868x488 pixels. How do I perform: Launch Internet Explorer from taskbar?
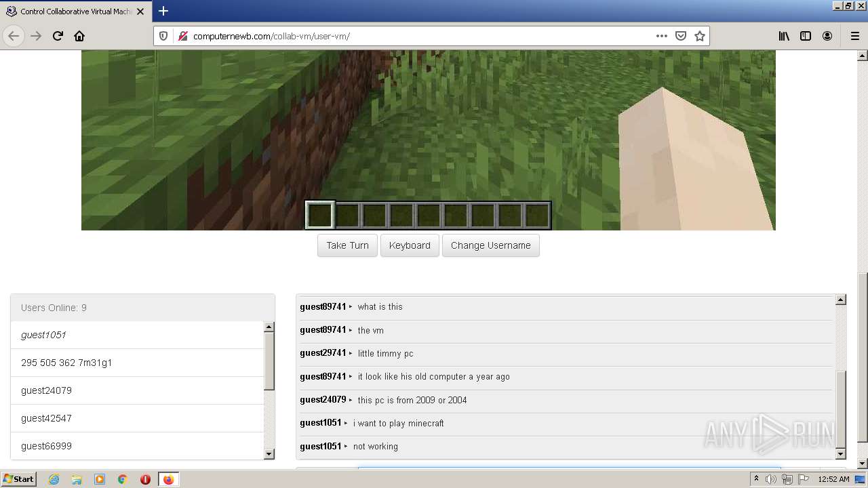pyautogui.click(x=54, y=479)
